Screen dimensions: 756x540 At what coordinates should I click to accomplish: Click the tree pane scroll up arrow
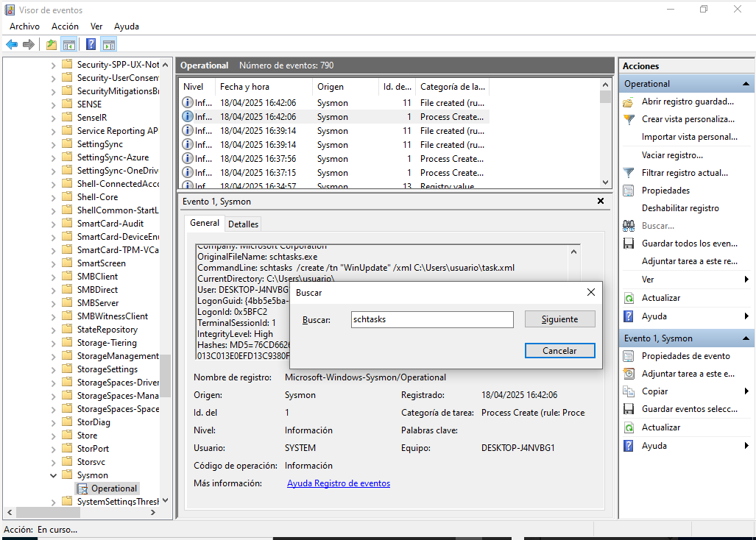pyautogui.click(x=166, y=65)
